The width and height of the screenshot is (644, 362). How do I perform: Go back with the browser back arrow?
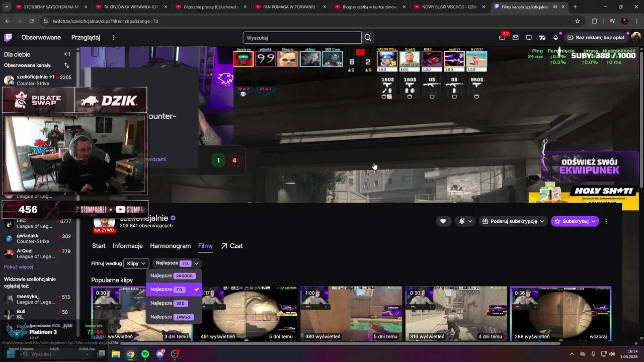point(8,21)
